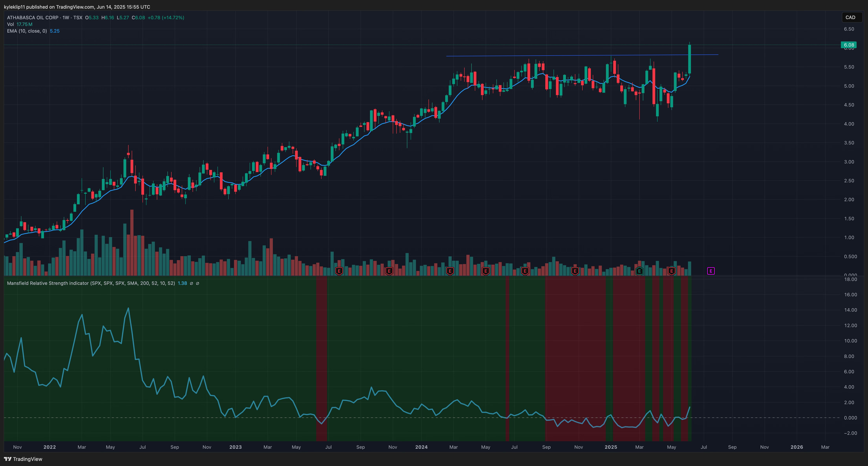Open the red earnings marker near Nov 2024
Screen dimensions: 868x466
coord(575,271)
